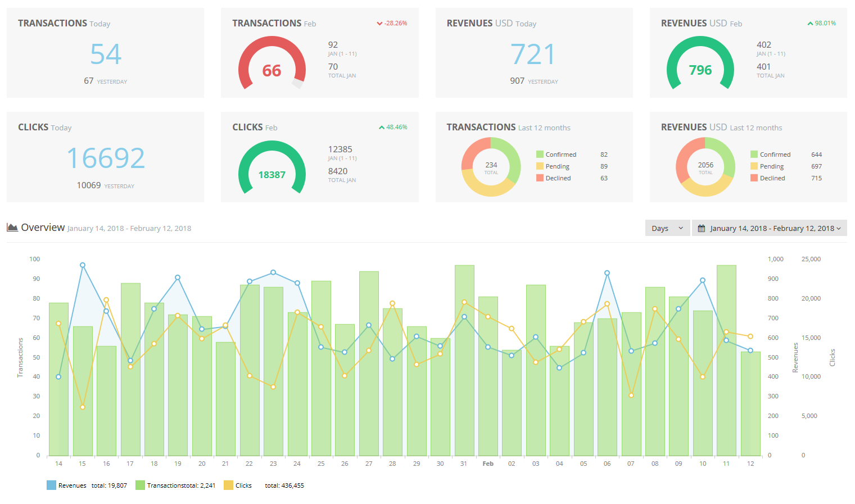
Task: Click the x-axis label 22
Action: [x=249, y=464]
